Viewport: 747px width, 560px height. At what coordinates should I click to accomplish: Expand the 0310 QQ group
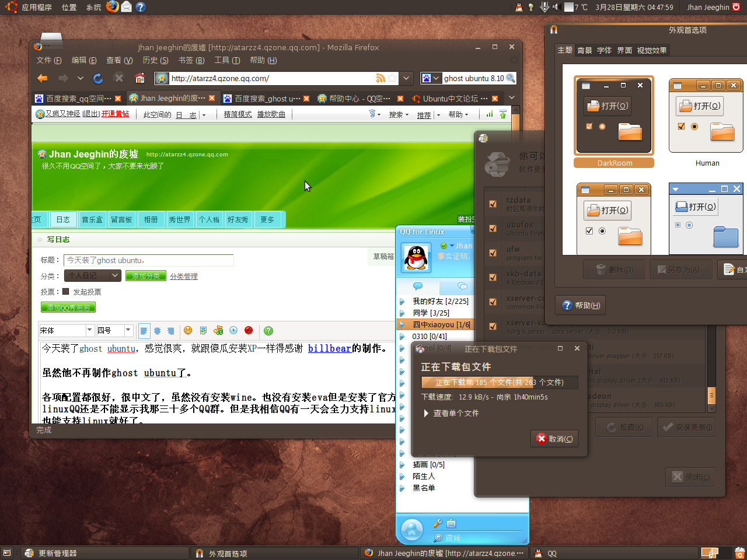(x=402, y=336)
